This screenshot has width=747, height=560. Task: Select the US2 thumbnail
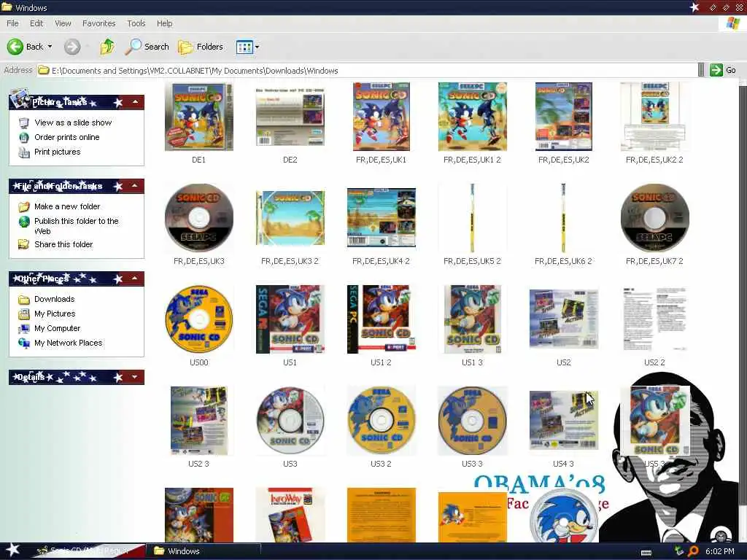pos(564,319)
